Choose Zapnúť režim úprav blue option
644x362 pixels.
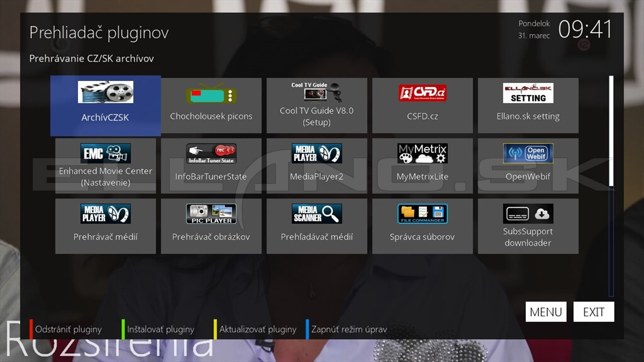point(347,329)
